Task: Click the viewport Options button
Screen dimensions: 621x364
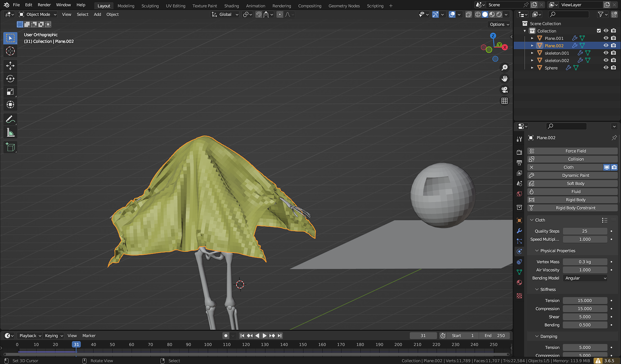Action: tap(499, 24)
